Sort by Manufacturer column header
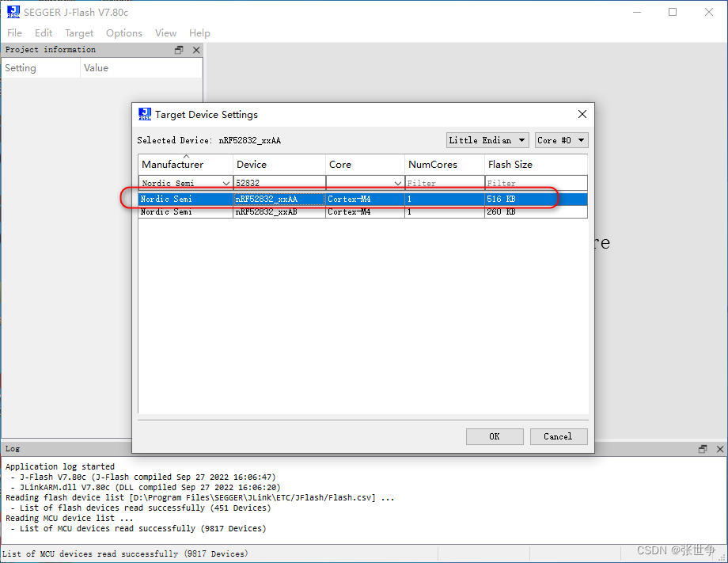Viewport: 728px width, 563px height. click(x=186, y=165)
